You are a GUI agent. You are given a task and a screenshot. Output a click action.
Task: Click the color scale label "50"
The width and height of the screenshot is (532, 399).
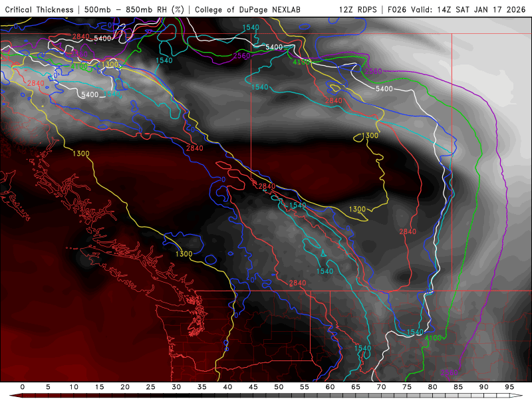coord(279,387)
